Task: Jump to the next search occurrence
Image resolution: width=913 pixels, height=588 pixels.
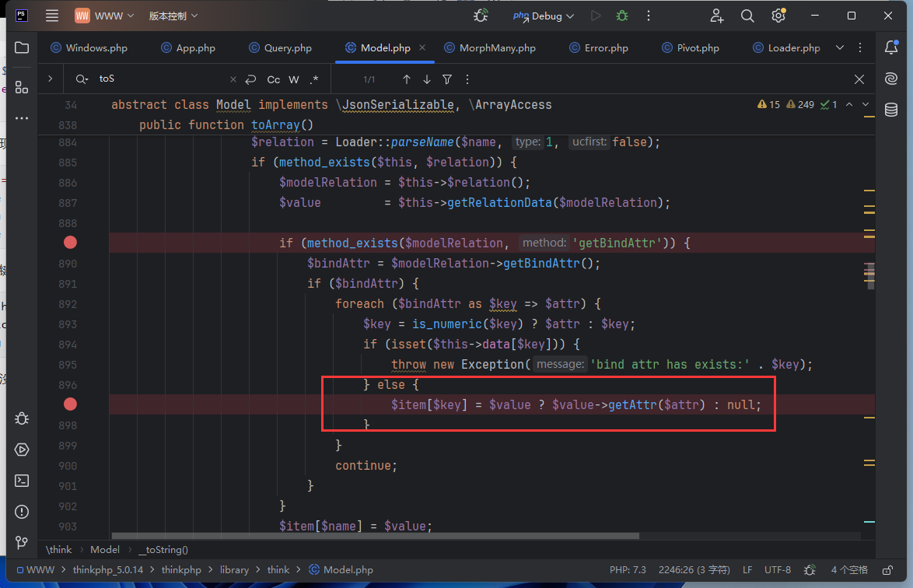Action: coord(427,79)
